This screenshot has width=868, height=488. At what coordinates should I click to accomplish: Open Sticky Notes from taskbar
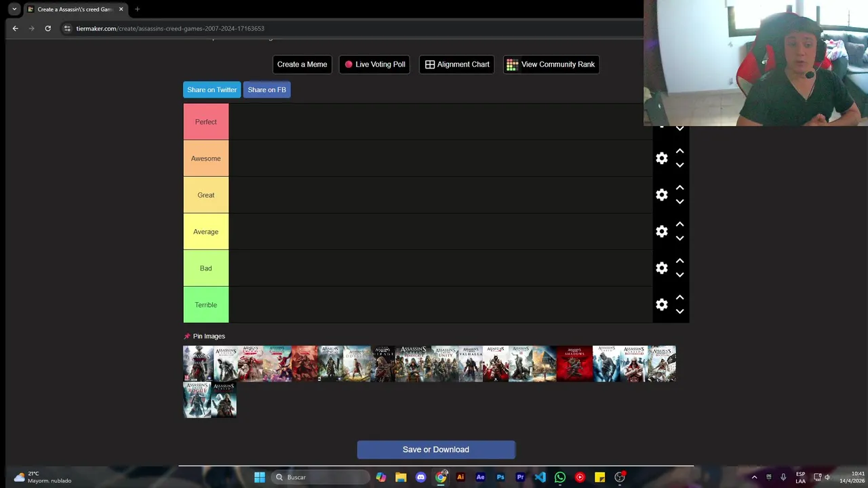click(x=599, y=477)
